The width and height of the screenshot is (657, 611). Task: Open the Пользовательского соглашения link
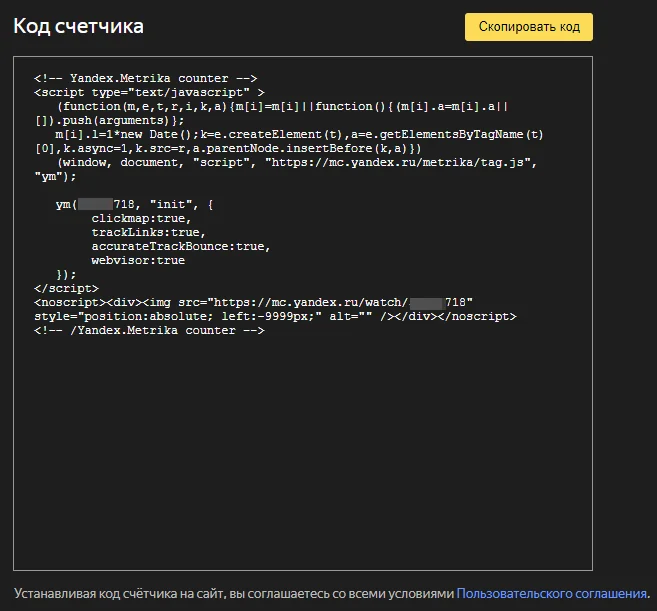pos(551,593)
